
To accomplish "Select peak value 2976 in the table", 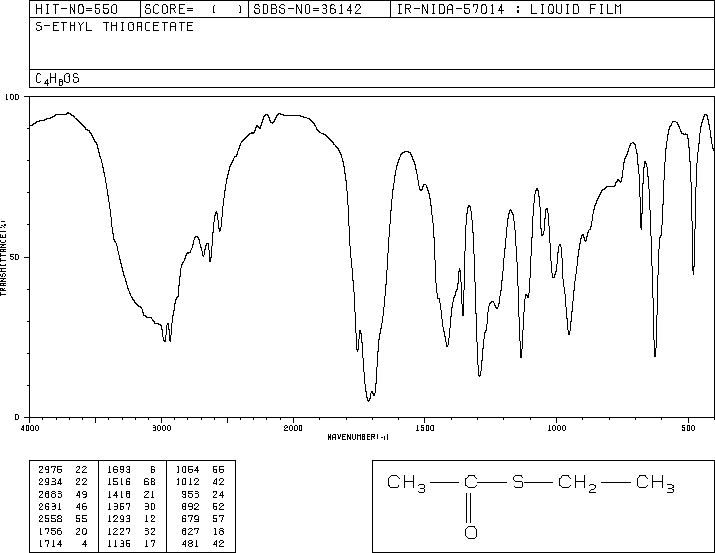I will pyautogui.click(x=50, y=470).
